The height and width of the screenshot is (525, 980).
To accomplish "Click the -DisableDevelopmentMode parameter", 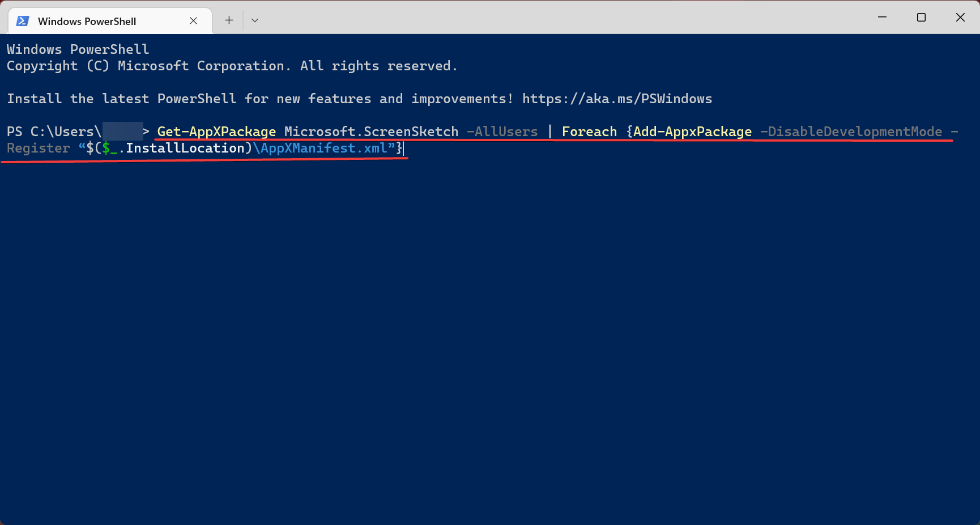I will (x=851, y=132).
